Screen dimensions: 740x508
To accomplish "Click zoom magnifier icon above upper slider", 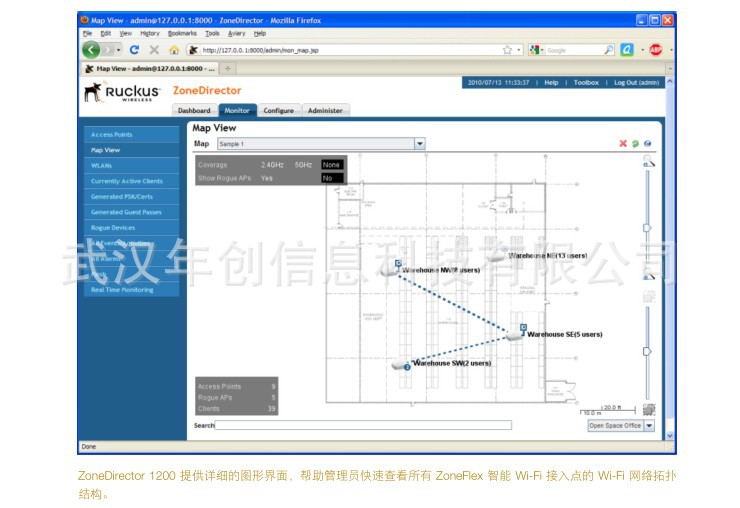I will pyautogui.click(x=649, y=161).
